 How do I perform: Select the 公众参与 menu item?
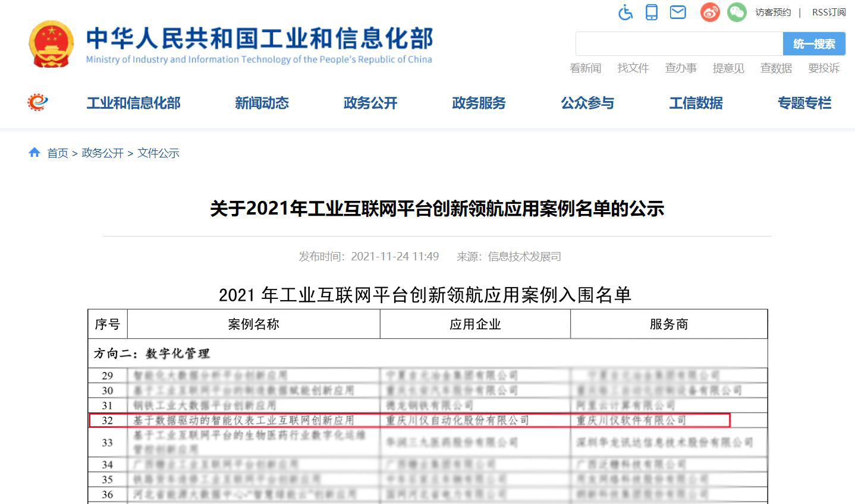click(x=587, y=103)
